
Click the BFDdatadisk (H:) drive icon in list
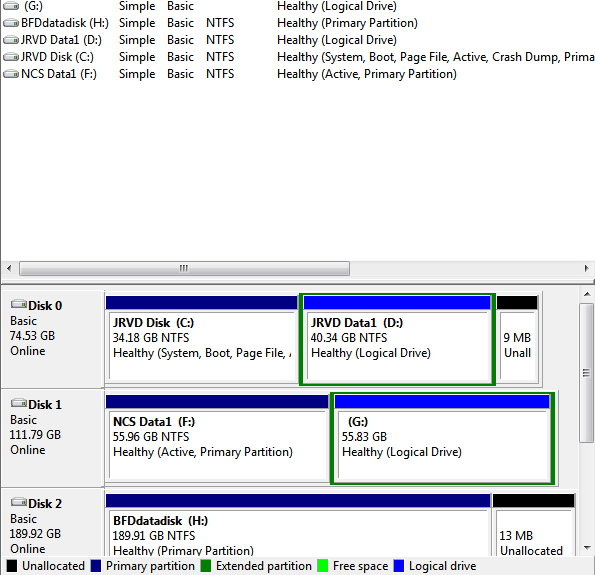(11, 23)
